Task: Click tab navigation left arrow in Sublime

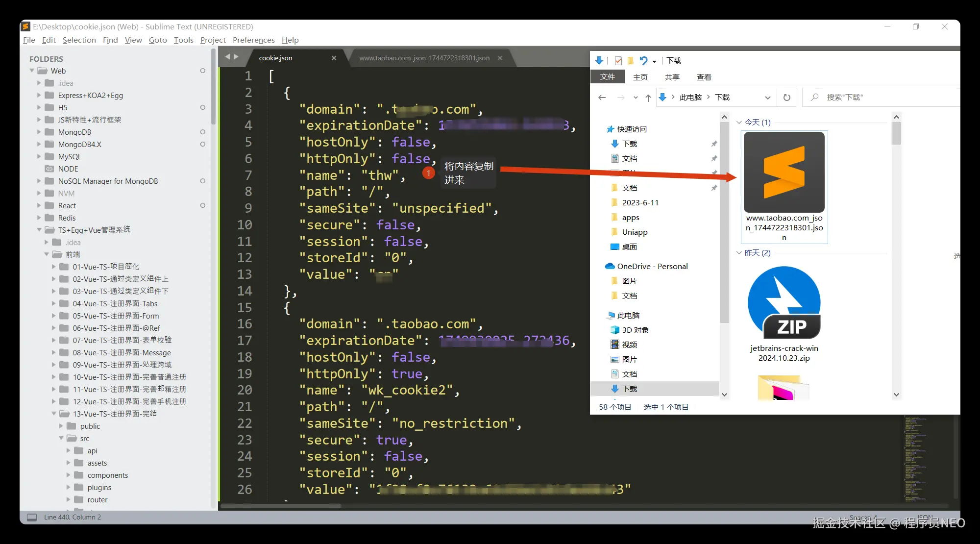Action: coord(227,57)
